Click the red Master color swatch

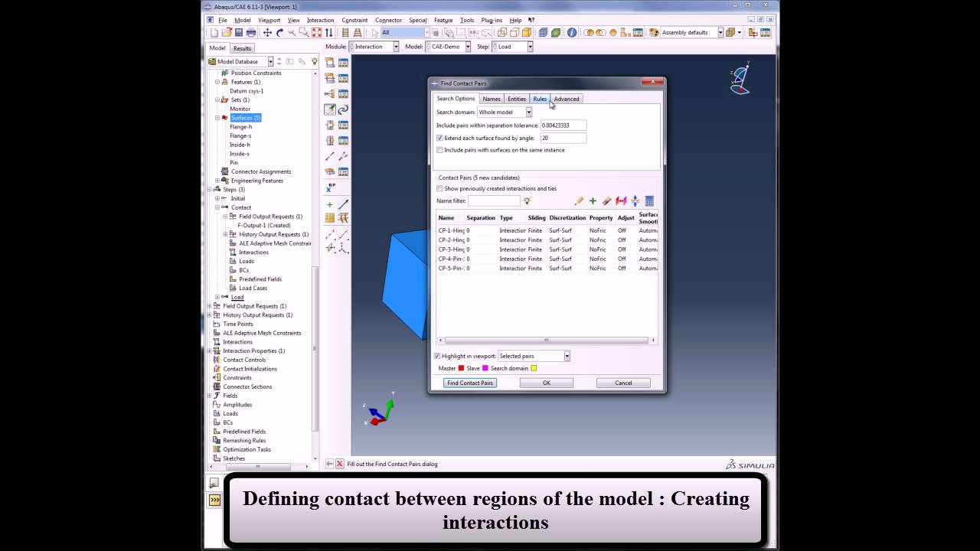(x=461, y=368)
